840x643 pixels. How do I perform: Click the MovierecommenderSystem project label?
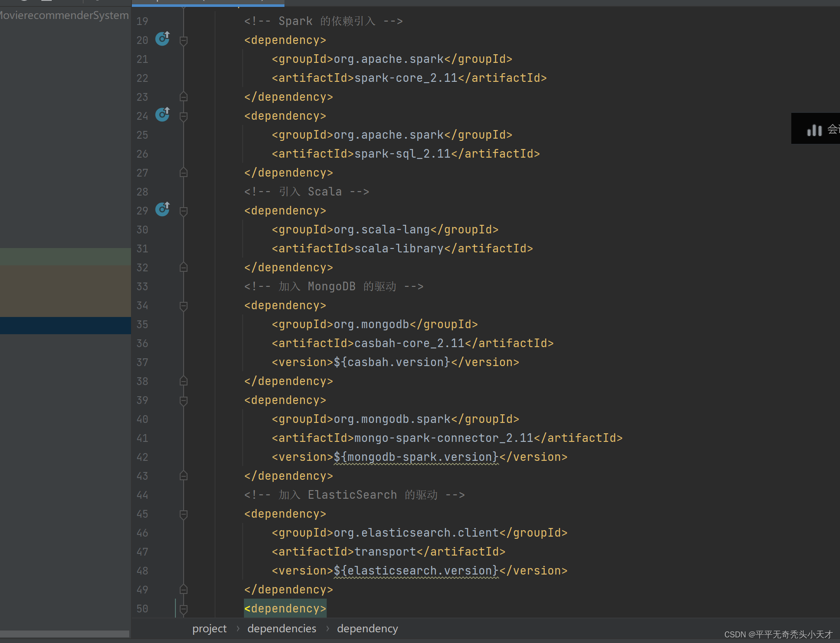[64, 16]
